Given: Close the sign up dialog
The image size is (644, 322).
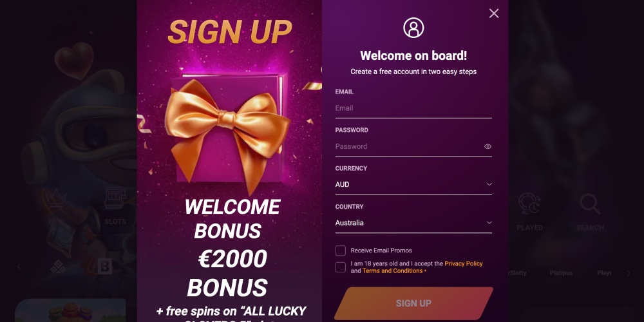Looking at the screenshot, I should click(494, 14).
